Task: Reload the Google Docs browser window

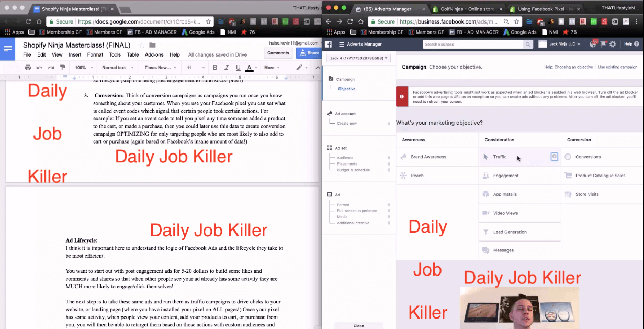Action: (x=28, y=21)
